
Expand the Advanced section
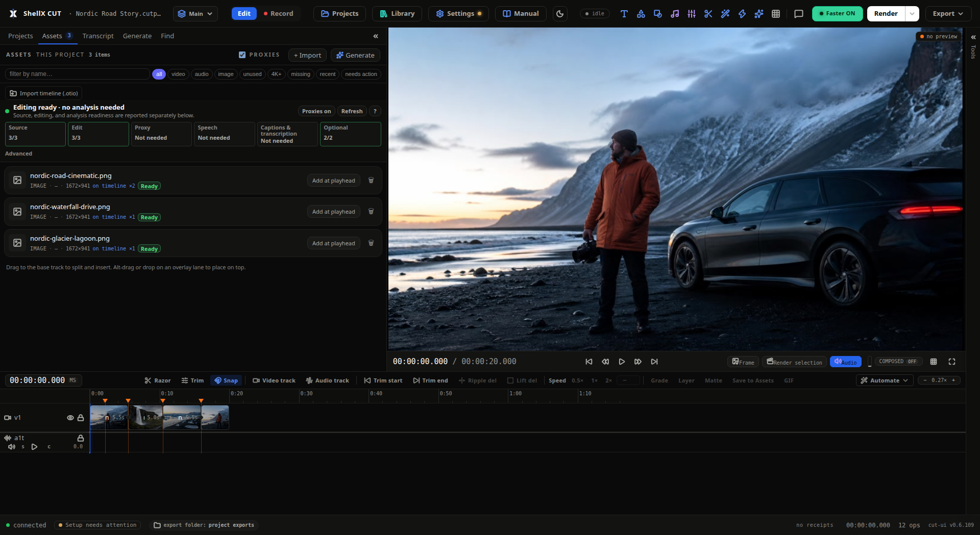tap(18, 154)
